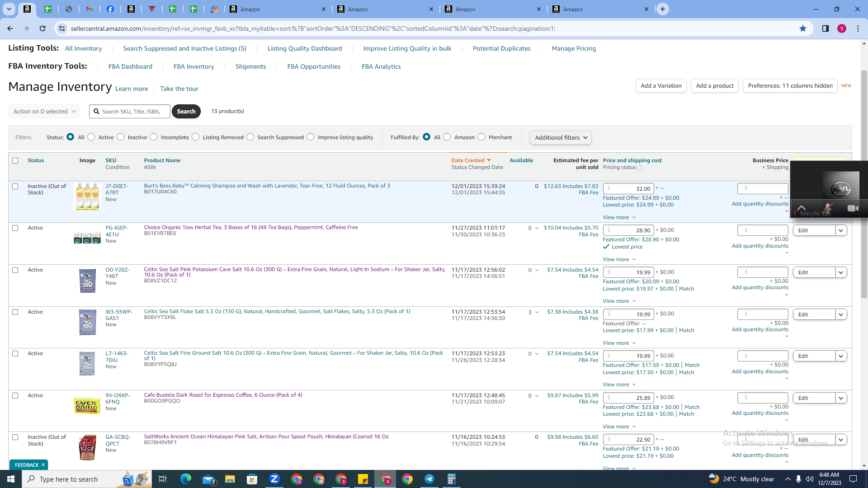Go back to the previous page
The height and width of the screenshot is (488, 868).
[10, 28]
